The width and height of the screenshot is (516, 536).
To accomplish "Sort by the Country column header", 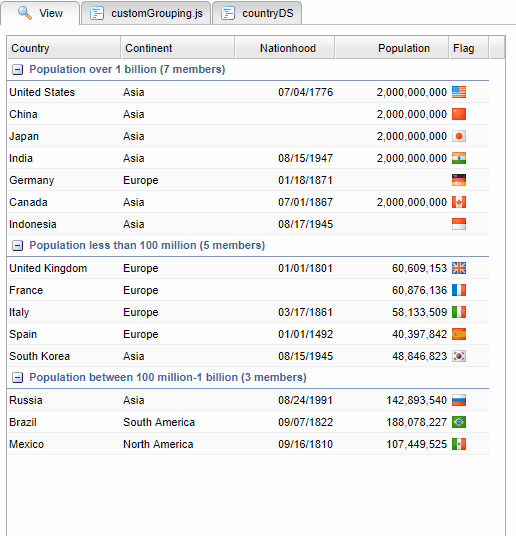I will point(64,48).
